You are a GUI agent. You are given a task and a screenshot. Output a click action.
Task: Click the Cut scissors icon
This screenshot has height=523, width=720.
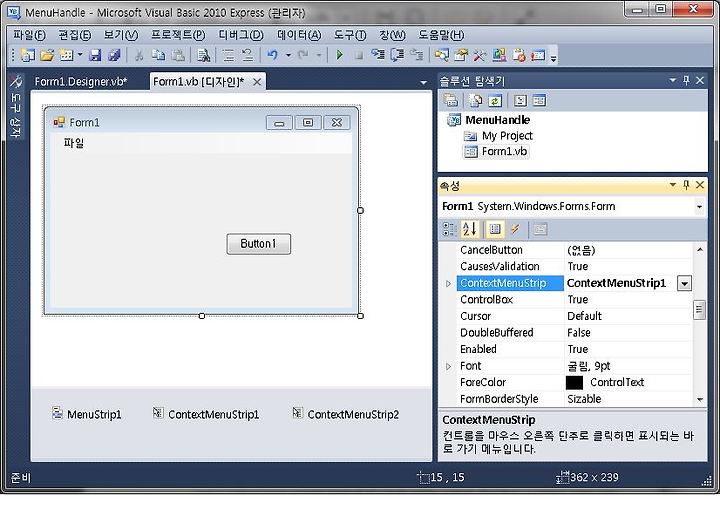(139, 56)
